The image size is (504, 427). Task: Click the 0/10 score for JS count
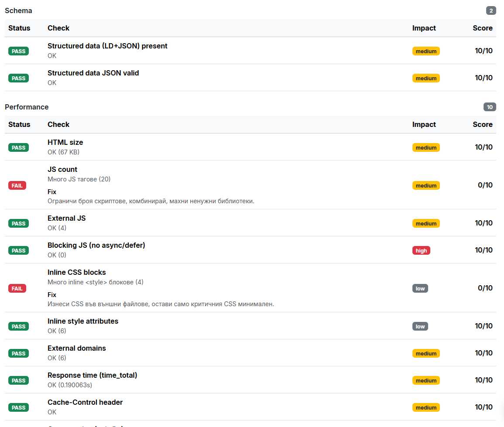click(x=485, y=185)
